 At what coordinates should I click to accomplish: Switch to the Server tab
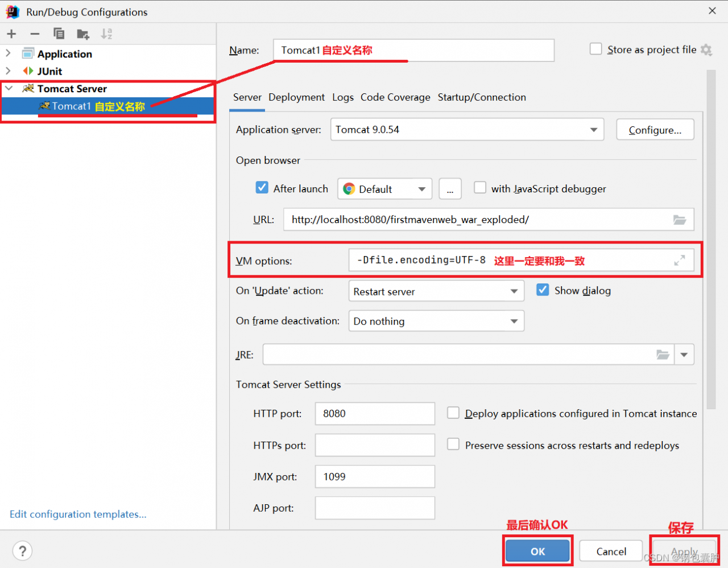coord(247,97)
